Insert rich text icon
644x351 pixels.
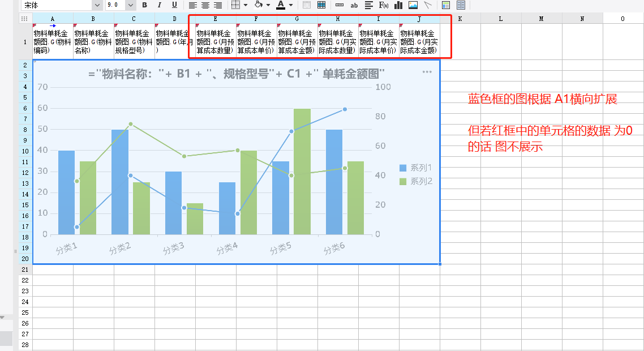point(369,5)
